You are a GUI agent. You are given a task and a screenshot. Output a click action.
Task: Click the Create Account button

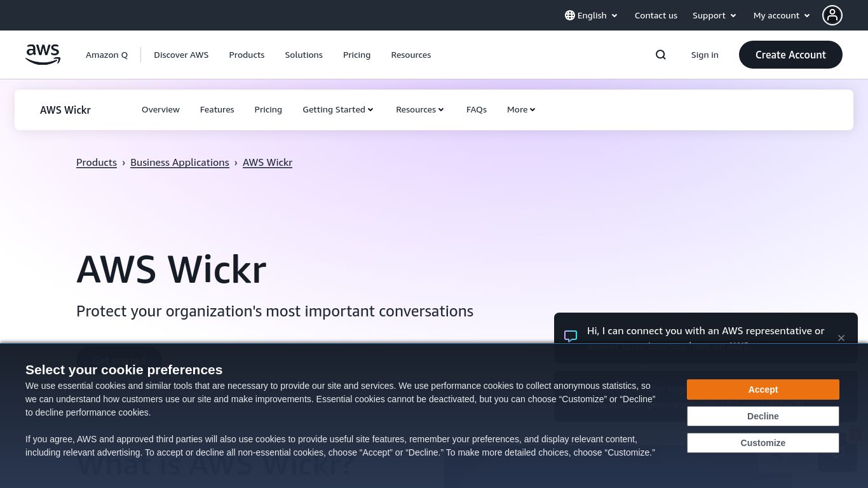[x=790, y=55]
